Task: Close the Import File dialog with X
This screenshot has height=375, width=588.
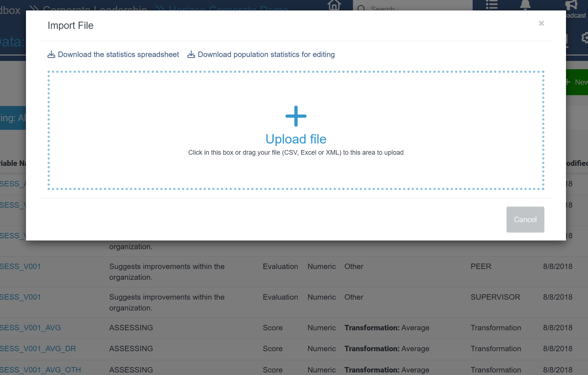Action: point(541,23)
